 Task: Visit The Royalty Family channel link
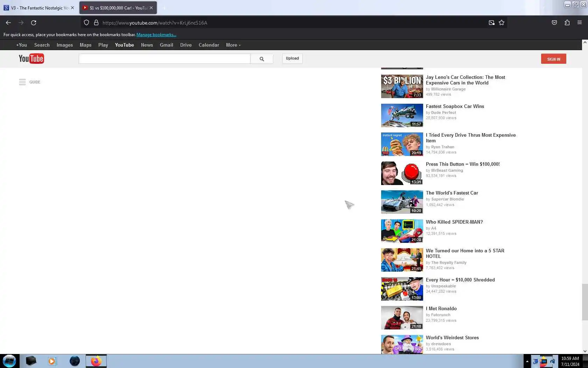449,263
